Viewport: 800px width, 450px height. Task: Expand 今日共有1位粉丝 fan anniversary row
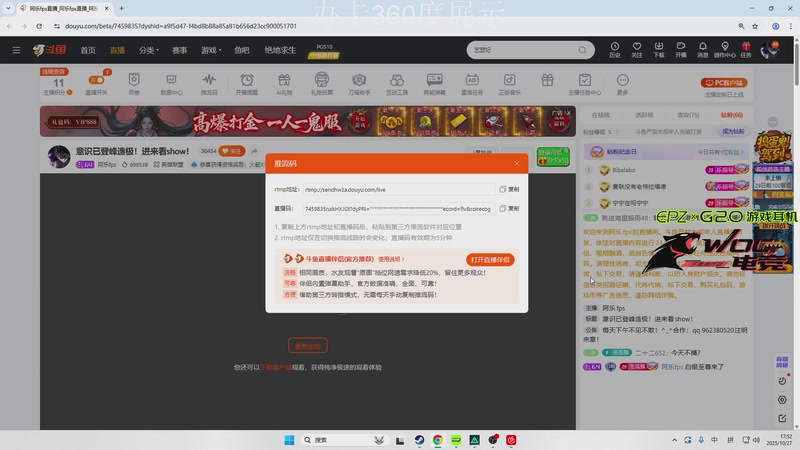pyautogui.click(x=720, y=152)
